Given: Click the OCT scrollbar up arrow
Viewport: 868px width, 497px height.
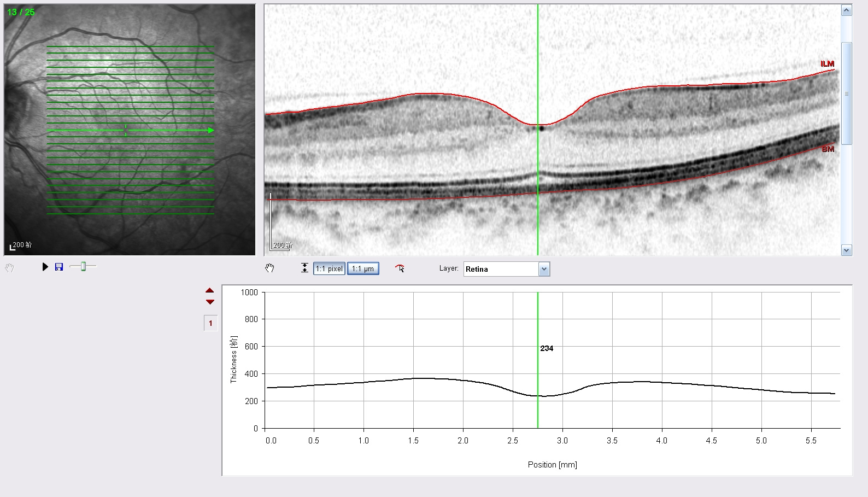Looking at the screenshot, I should [x=847, y=10].
